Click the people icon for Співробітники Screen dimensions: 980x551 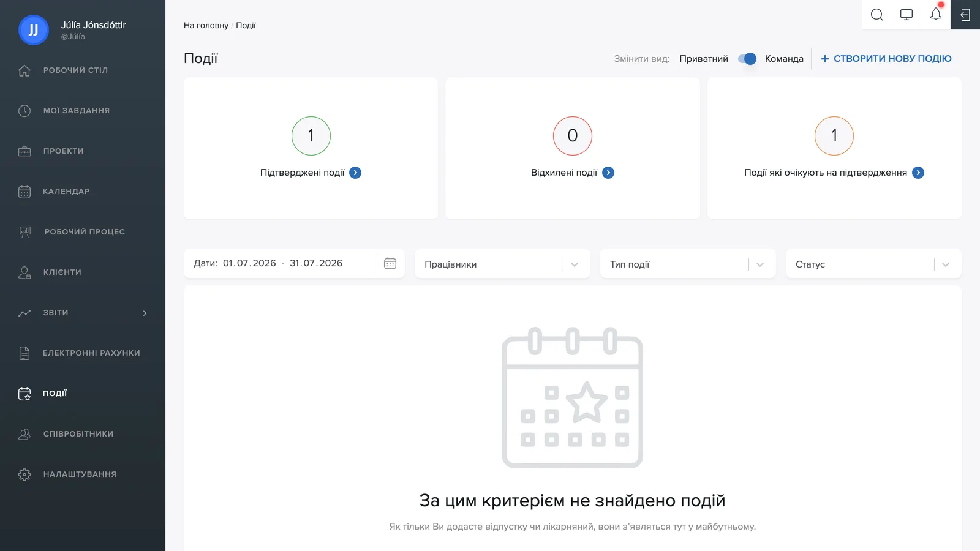pos(24,434)
